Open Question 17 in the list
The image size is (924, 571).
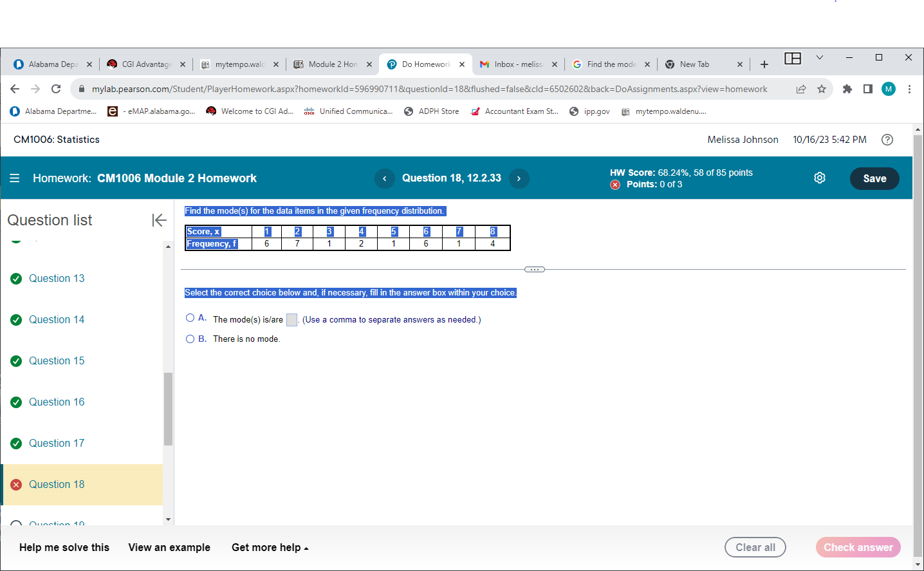click(x=57, y=444)
